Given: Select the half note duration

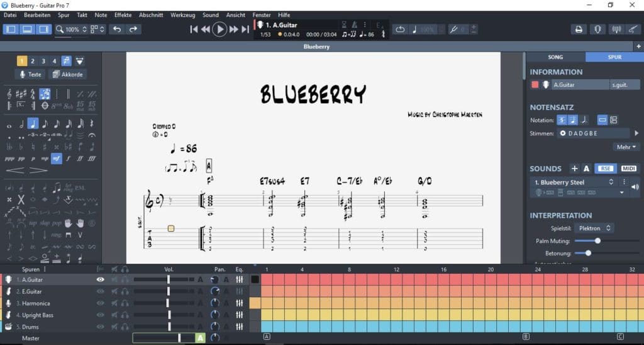Looking at the screenshot, I should tap(21, 124).
